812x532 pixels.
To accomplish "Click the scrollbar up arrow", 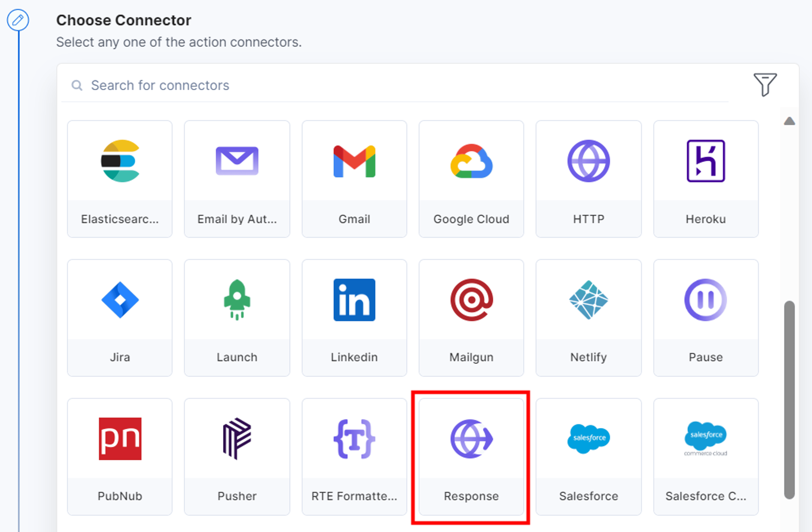I will coord(789,121).
